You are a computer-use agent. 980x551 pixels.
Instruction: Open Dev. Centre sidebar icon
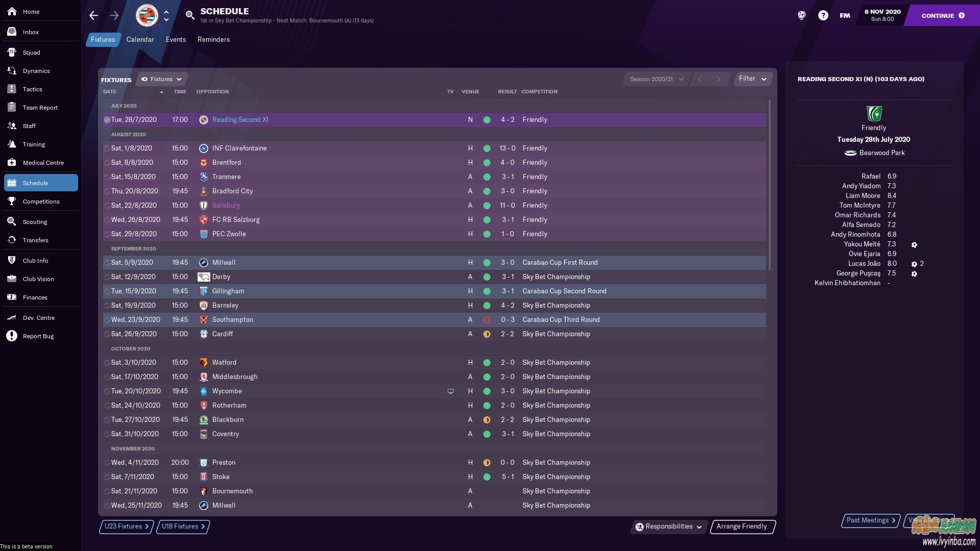pos(12,317)
